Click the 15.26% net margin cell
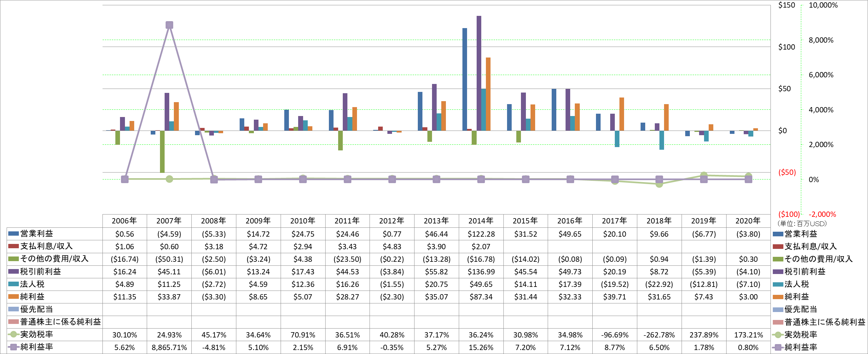868x354 pixels. click(481, 347)
